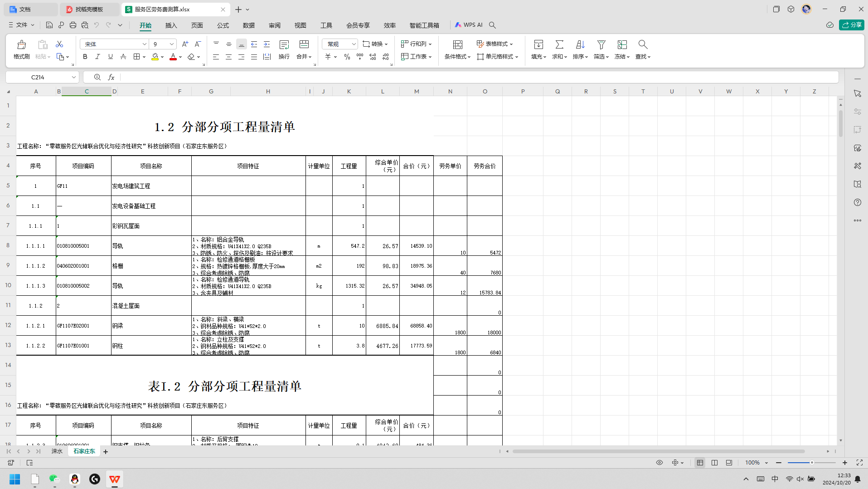The image size is (868, 489).
Task: Toggle top vertical alignment
Action: (x=216, y=44)
